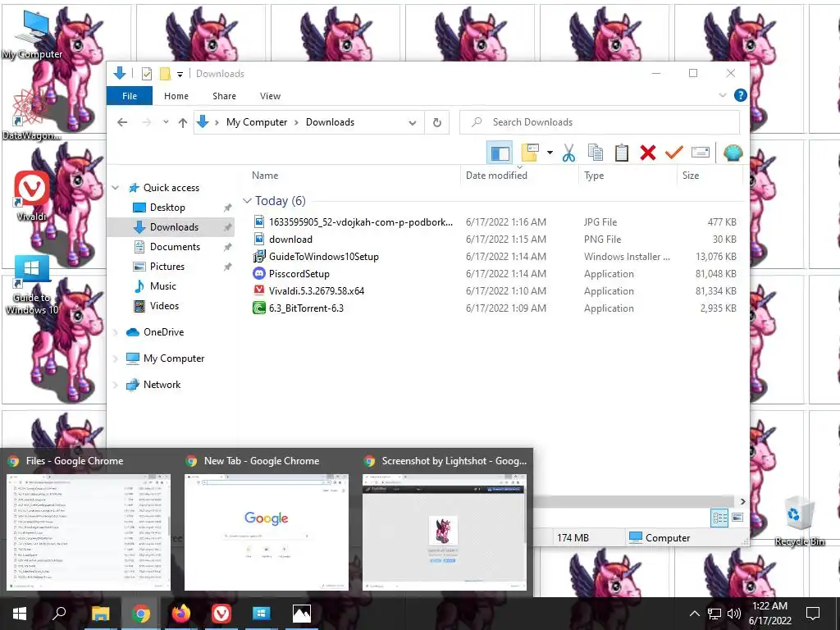The image size is (840, 630).
Task: Open the Share ribbon tab
Action: point(224,96)
